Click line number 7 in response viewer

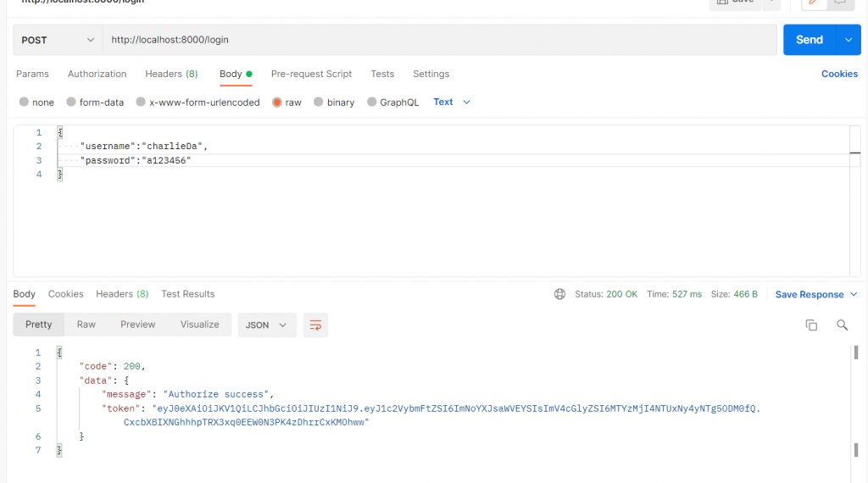click(38, 450)
